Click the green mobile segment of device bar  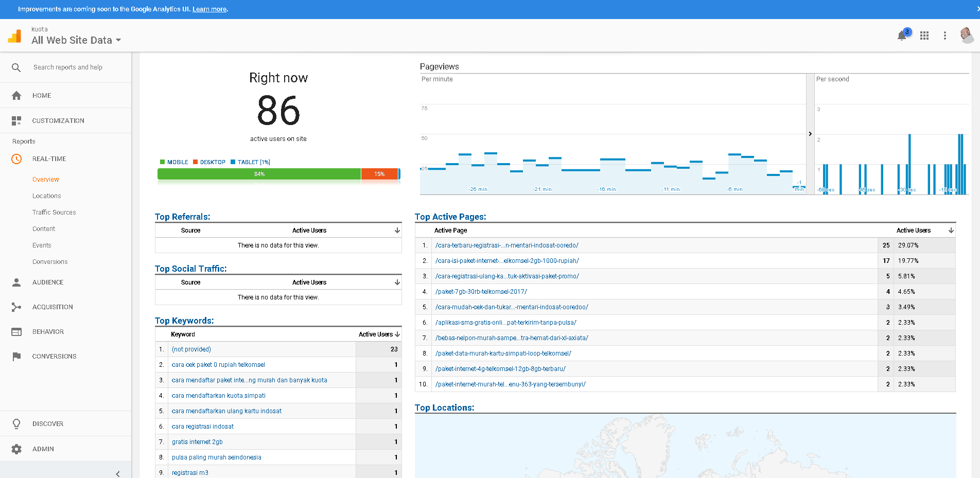pyautogui.click(x=259, y=174)
